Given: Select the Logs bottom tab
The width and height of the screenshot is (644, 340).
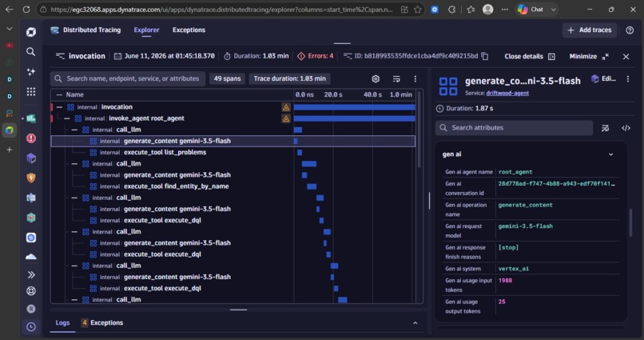Looking at the screenshot, I should coord(62,322).
